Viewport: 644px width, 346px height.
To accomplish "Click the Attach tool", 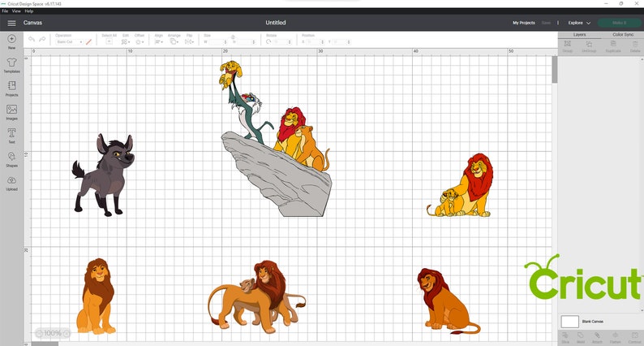I will tap(597, 338).
